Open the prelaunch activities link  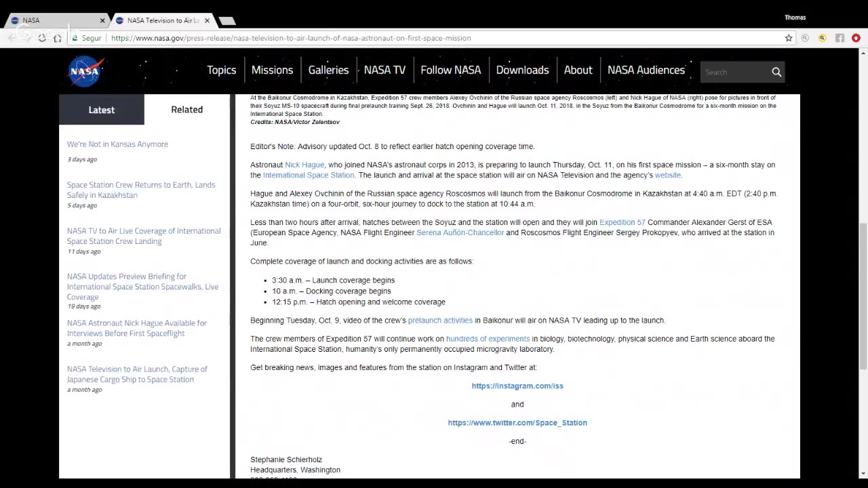[440, 321]
